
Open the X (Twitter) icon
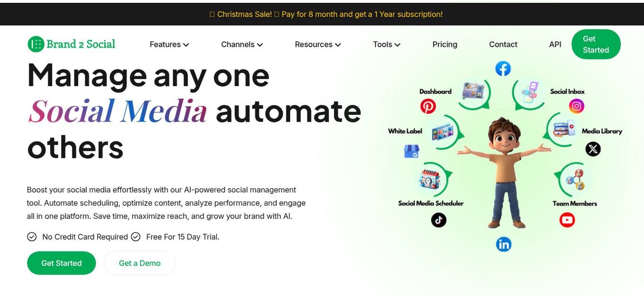[x=593, y=149]
